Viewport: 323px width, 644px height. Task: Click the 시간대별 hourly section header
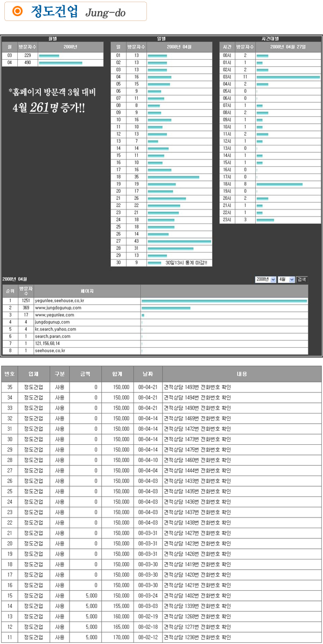270,39
